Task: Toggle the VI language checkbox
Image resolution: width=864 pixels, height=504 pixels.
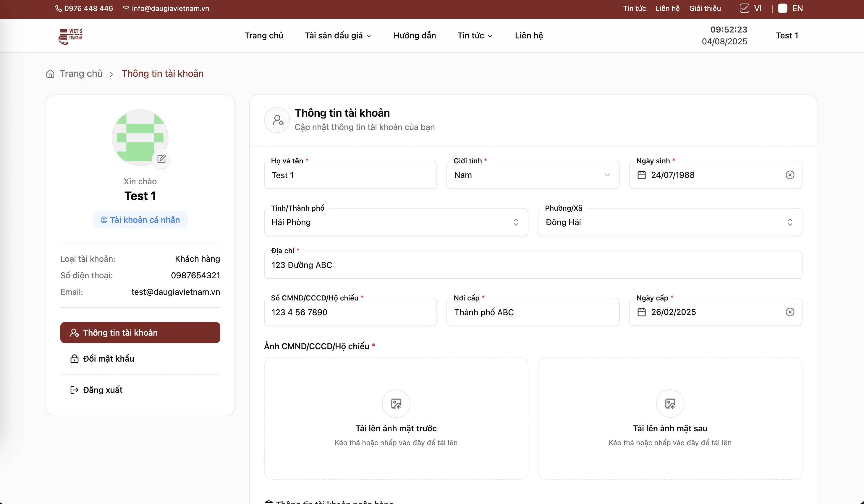Action: (744, 9)
